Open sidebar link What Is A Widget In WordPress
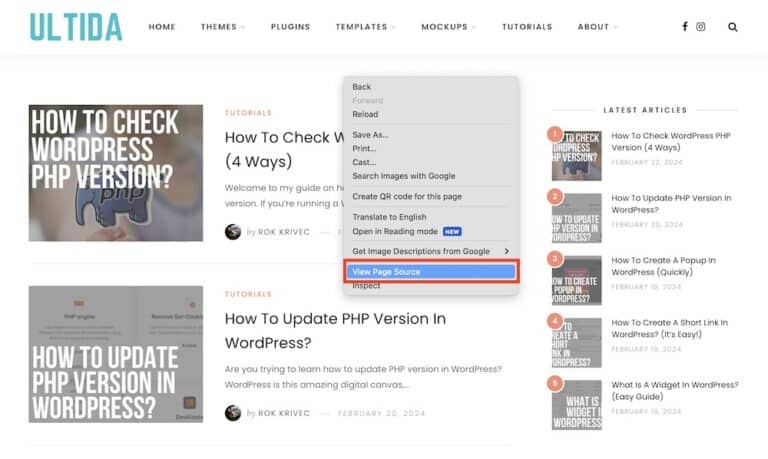 point(674,390)
